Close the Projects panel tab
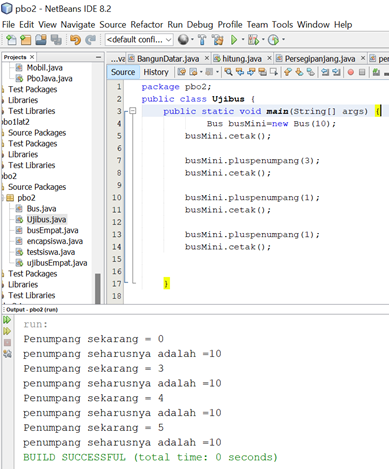Viewport: 389px width, 469px height. 32,57
